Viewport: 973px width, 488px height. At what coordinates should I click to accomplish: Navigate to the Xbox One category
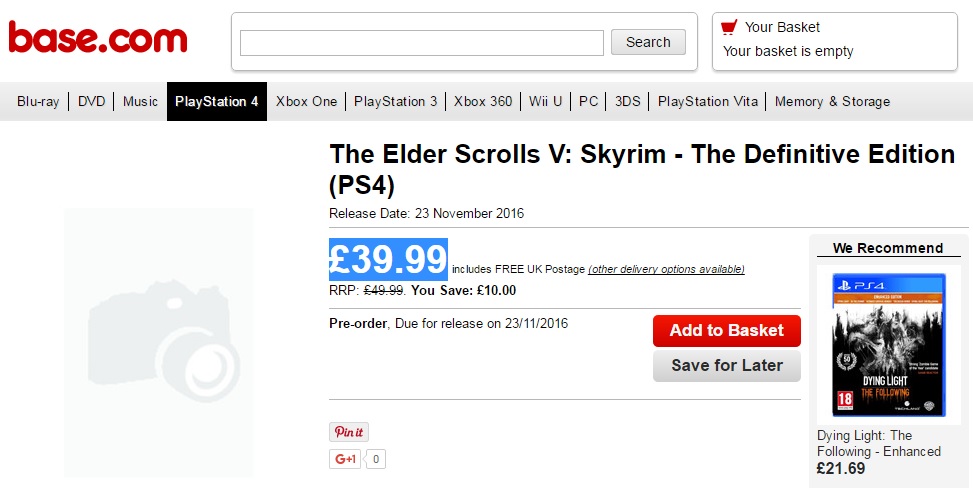point(306,101)
